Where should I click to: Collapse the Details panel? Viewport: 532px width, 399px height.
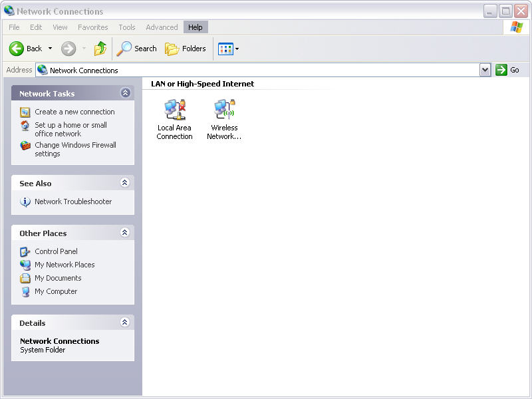(124, 323)
